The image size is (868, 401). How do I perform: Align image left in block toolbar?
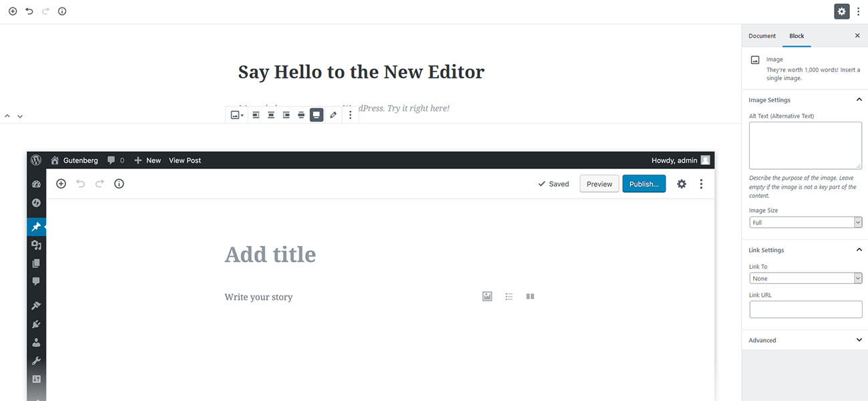pyautogui.click(x=256, y=115)
